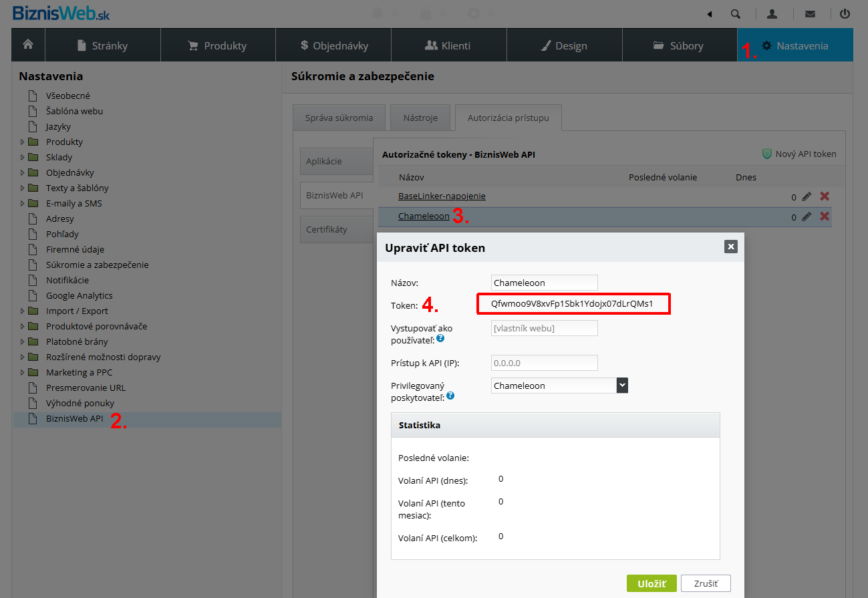Open the Súbory menu
868x598 pixels.
[x=680, y=45]
